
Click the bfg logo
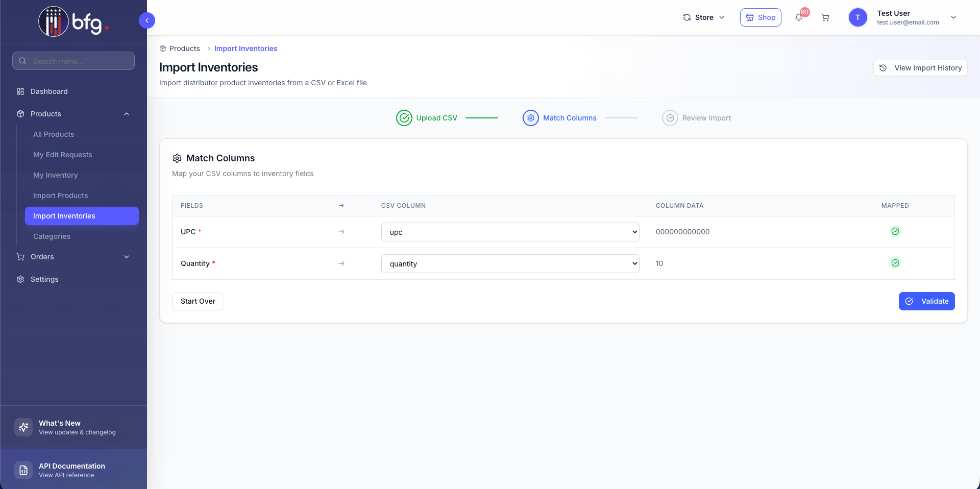pyautogui.click(x=73, y=21)
